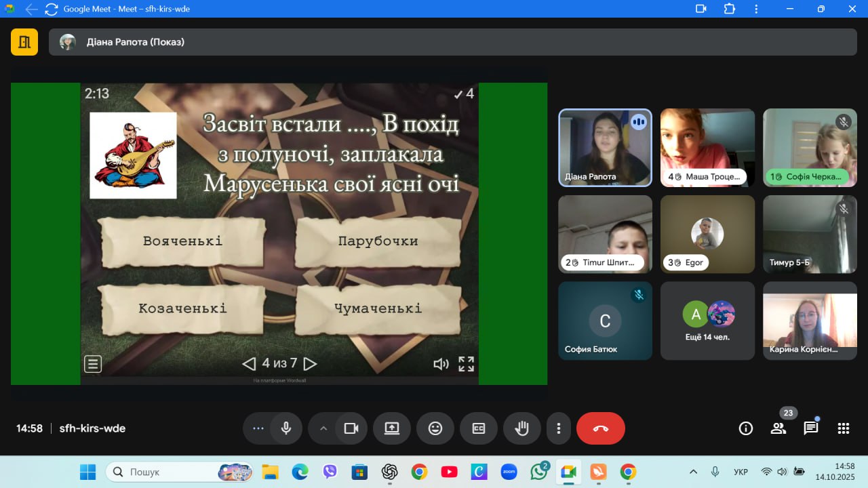The height and width of the screenshot is (488, 868).
Task: Toggle the microphone on or off
Action: 286,428
